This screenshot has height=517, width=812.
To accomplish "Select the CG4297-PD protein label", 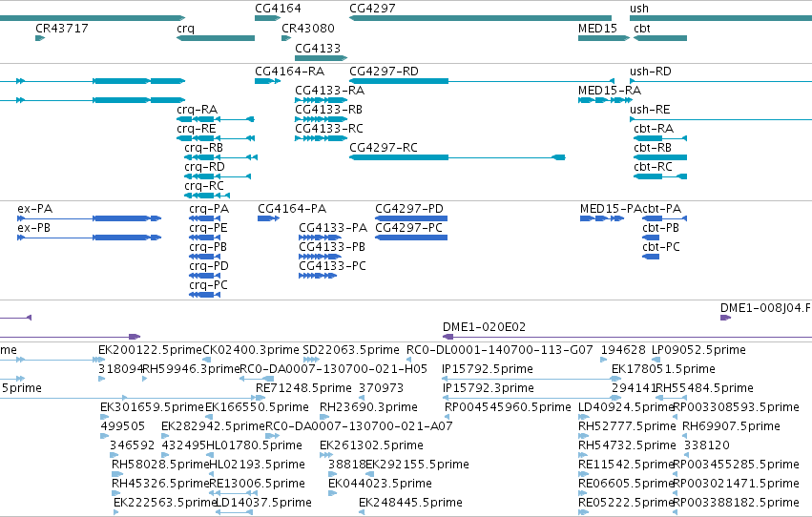I will [409, 209].
